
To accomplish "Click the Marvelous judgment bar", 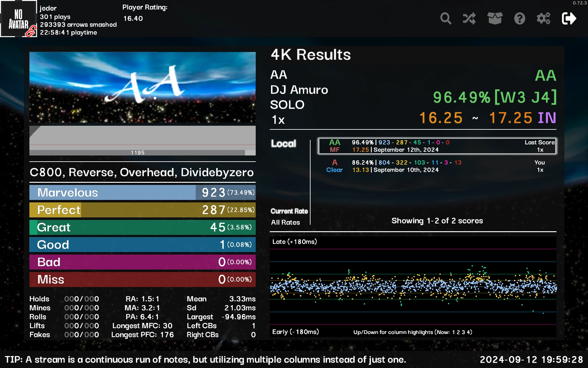I will click(x=142, y=193).
